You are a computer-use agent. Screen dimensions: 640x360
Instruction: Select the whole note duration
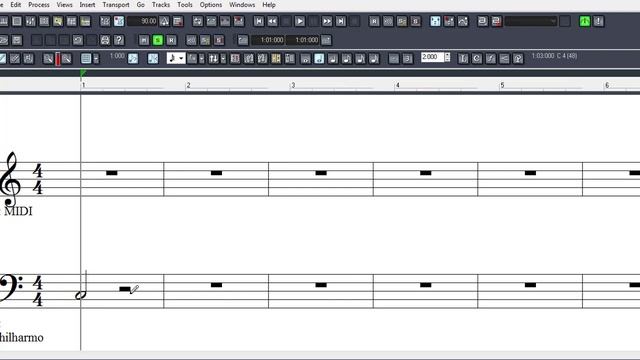click(305, 58)
